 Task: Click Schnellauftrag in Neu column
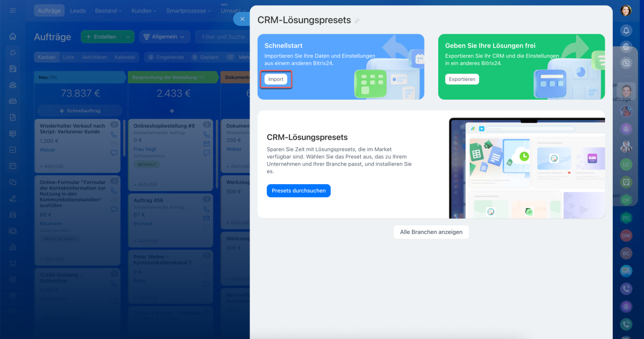coord(79,111)
